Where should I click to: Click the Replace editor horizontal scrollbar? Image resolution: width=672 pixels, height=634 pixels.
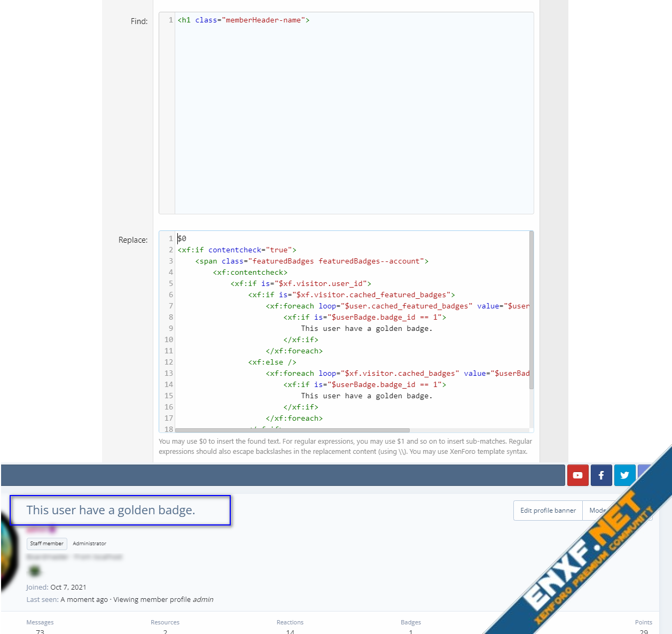[292, 430]
